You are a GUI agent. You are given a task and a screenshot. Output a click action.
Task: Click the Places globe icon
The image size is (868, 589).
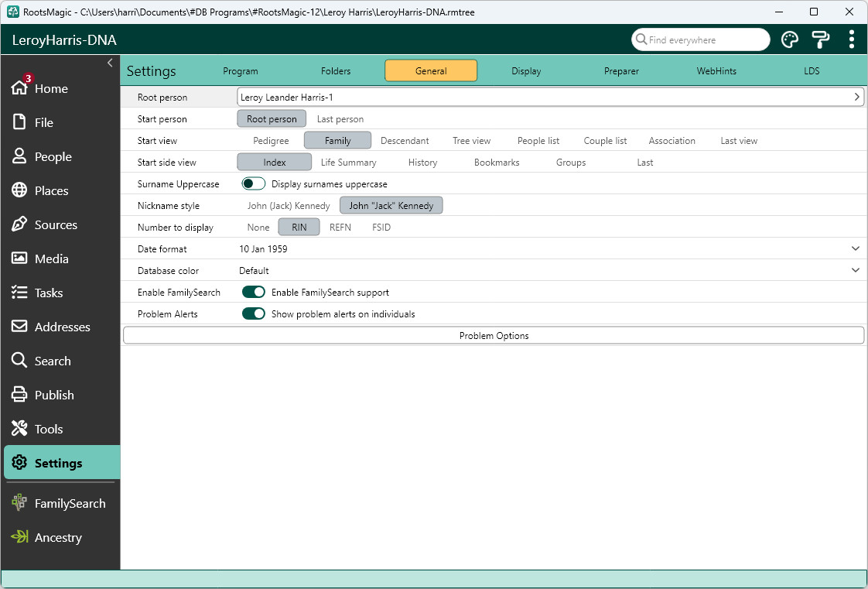[x=19, y=190]
